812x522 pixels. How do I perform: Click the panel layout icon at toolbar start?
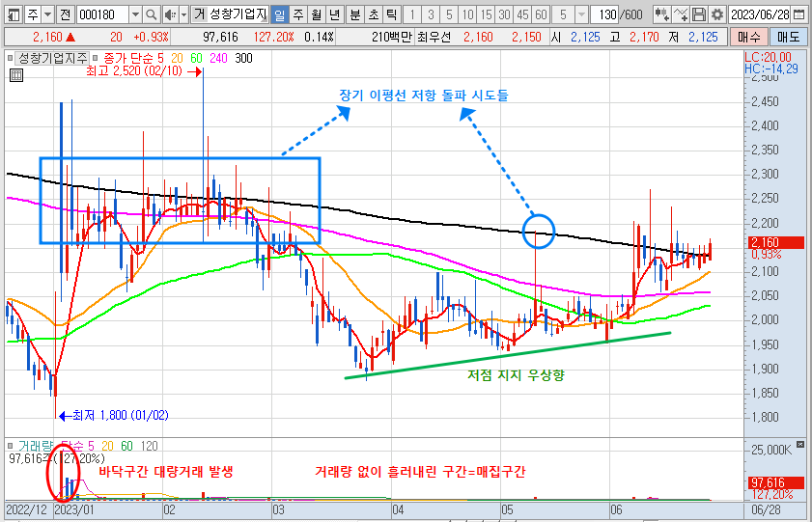pos(14,14)
